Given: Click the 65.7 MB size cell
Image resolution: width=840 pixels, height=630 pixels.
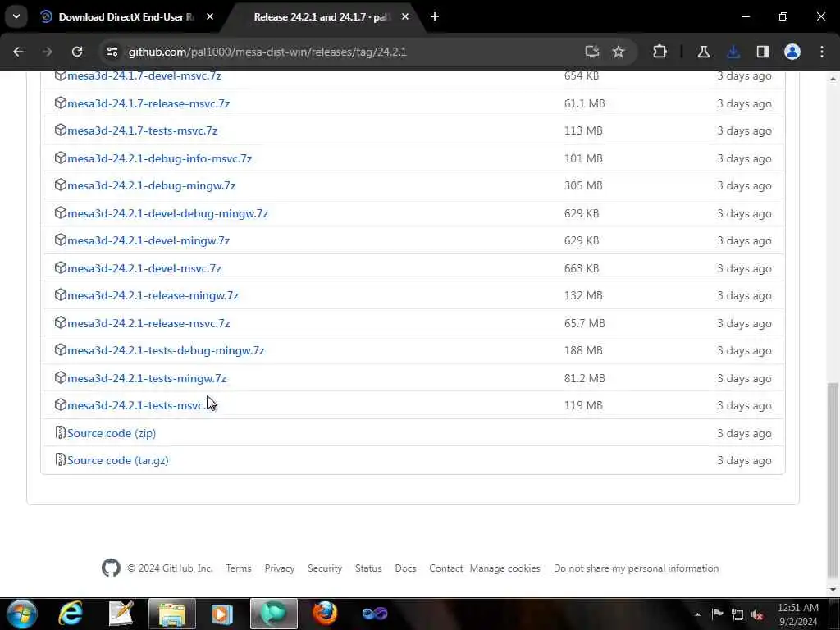Looking at the screenshot, I should (x=584, y=323).
